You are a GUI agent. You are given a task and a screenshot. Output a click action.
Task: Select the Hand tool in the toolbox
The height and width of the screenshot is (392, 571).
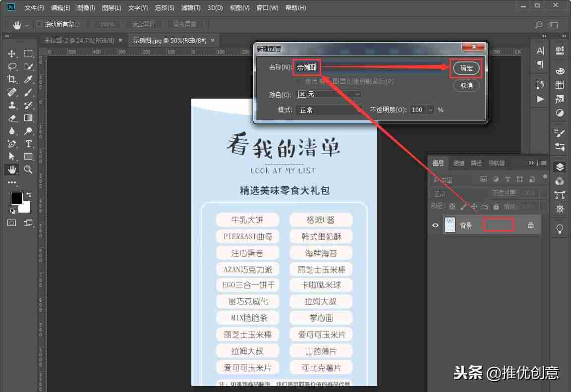coord(12,169)
